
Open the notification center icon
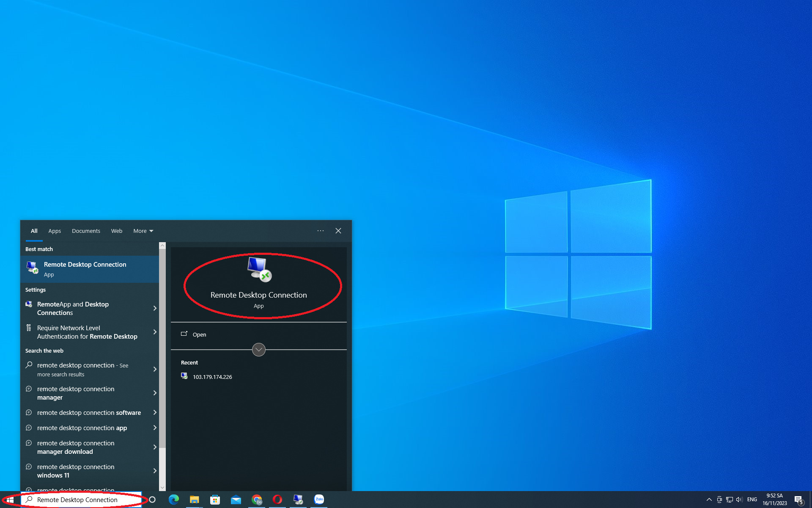click(798, 500)
